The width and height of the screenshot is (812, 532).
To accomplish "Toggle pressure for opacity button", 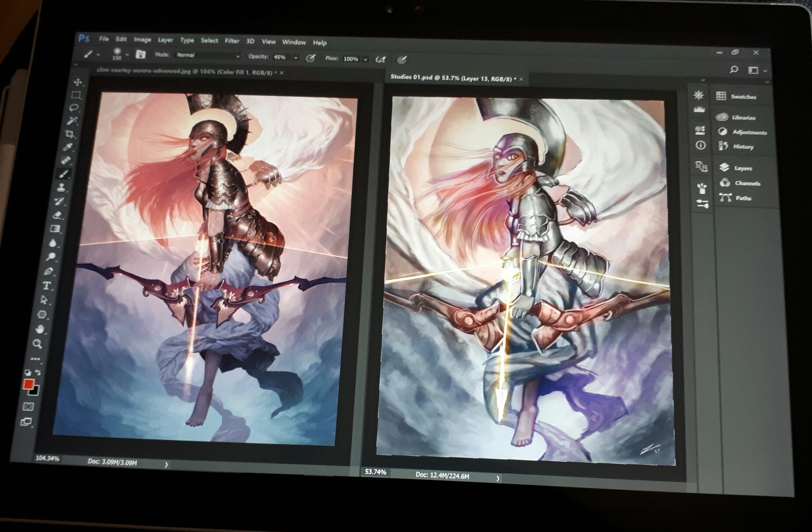I will pos(311,58).
